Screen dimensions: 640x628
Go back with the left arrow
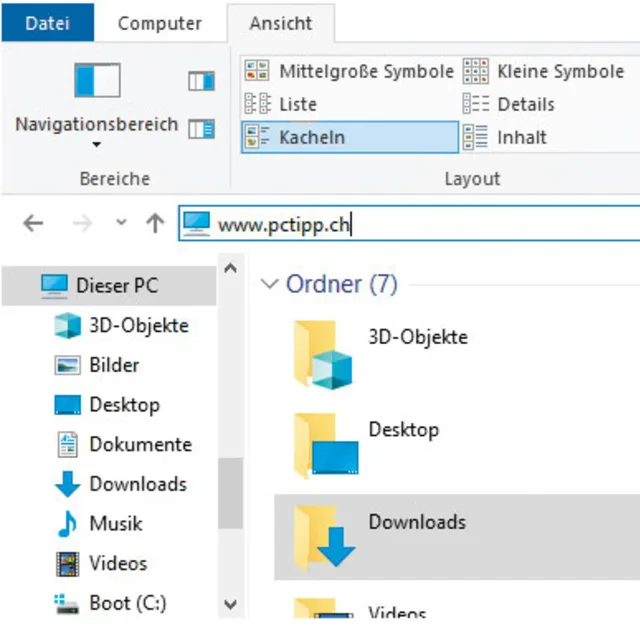pyautogui.click(x=33, y=223)
